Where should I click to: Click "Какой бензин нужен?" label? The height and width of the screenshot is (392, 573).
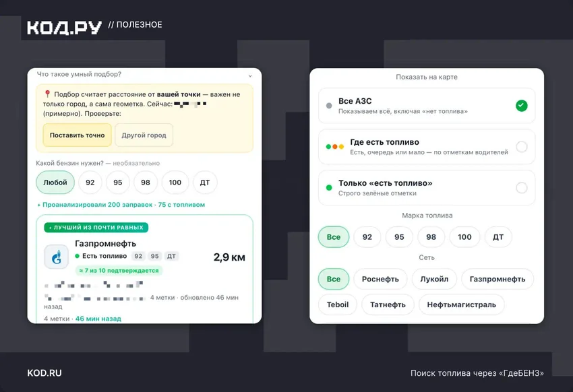tap(70, 163)
